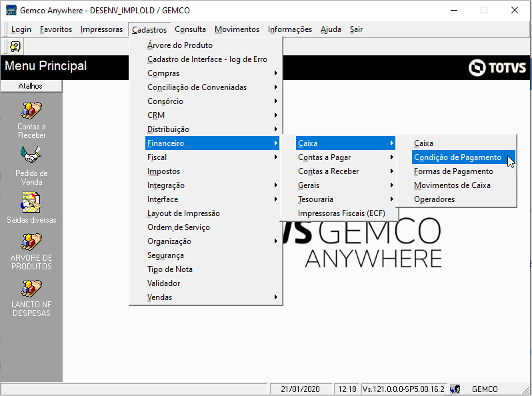Screen dimensions: 532x396
Task: Select Caixa in the rightmost submenu
Action: pos(463,143)
